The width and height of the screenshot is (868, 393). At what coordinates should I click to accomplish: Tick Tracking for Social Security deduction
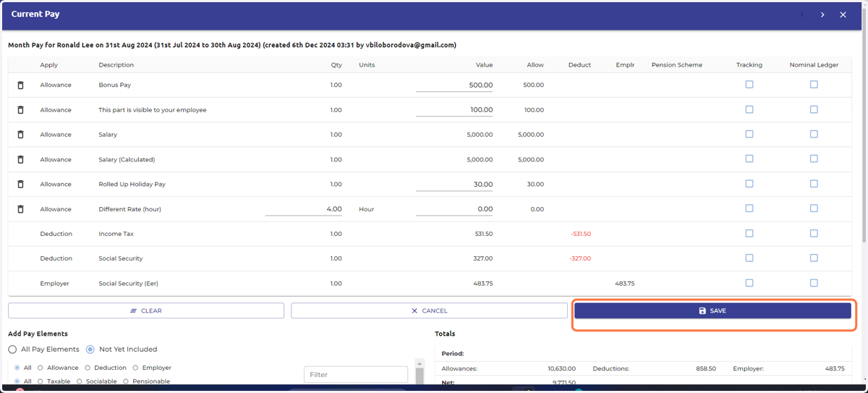(749, 258)
